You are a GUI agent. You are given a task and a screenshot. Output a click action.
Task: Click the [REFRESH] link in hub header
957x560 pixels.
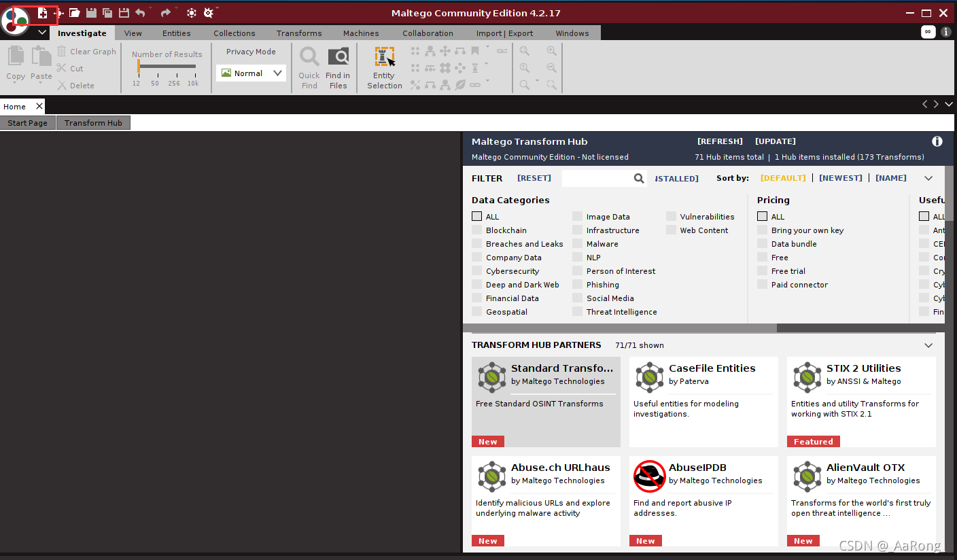click(720, 141)
